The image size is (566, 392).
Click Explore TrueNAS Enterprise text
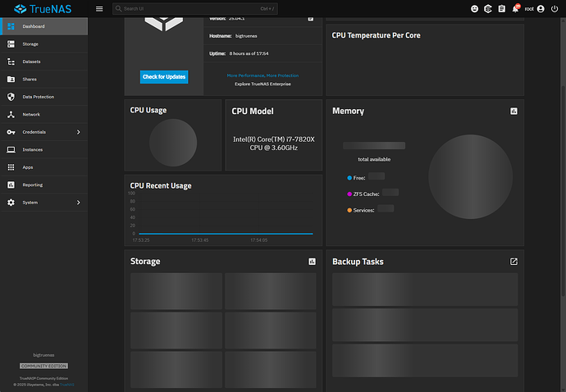pos(262,84)
